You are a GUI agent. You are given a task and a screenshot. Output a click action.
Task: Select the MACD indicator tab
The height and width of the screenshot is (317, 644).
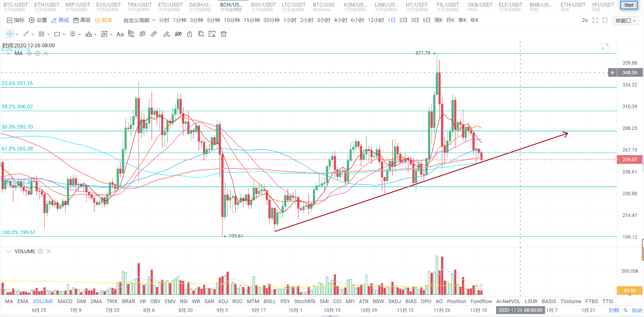(x=65, y=301)
